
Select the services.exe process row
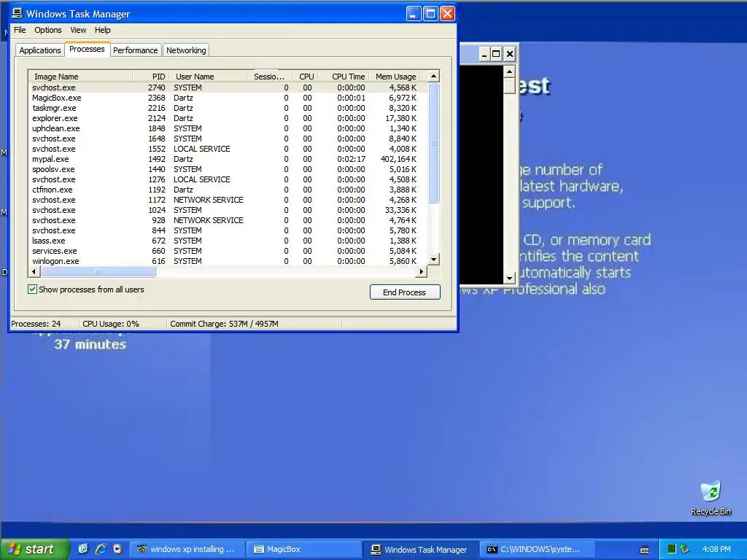pyautogui.click(x=228, y=251)
